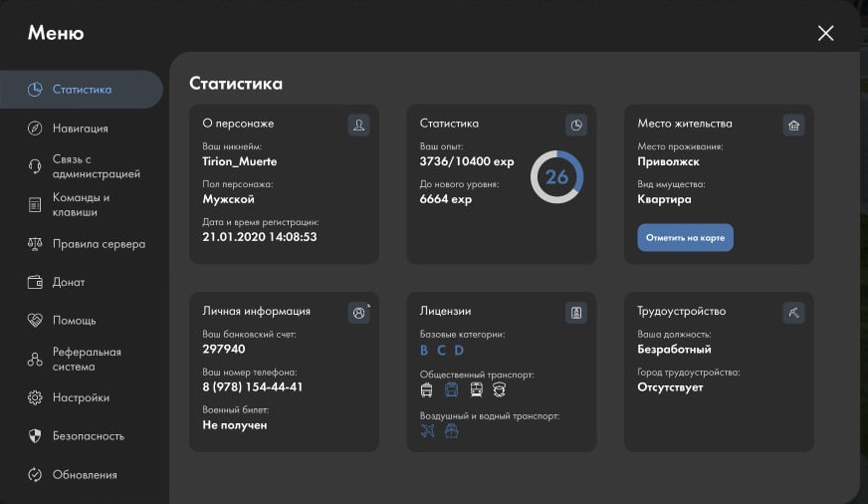Click the airplane license icon
Screen dimensions: 868x504
click(427, 430)
